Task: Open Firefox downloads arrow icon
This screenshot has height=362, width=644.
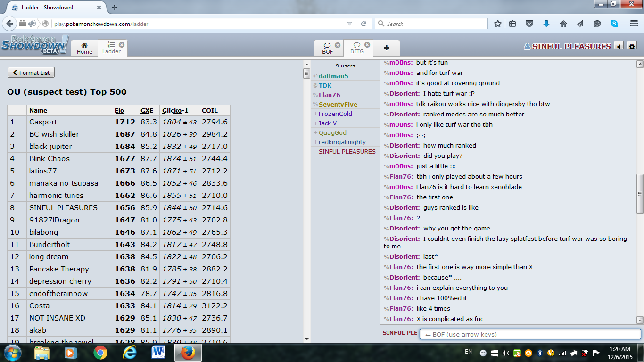Action: 546,24
